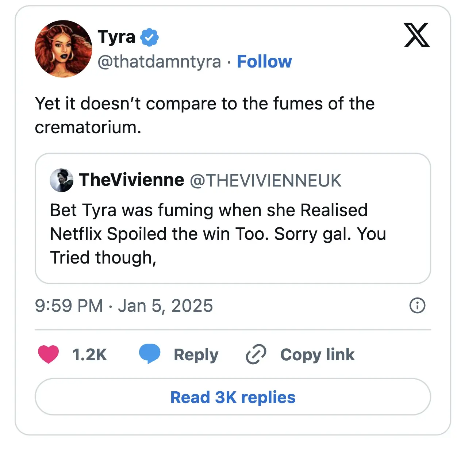Like the tweet with the heart icon
Image resolution: width=476 pixels, height=449 pixels.
click(x=48, y=354)
